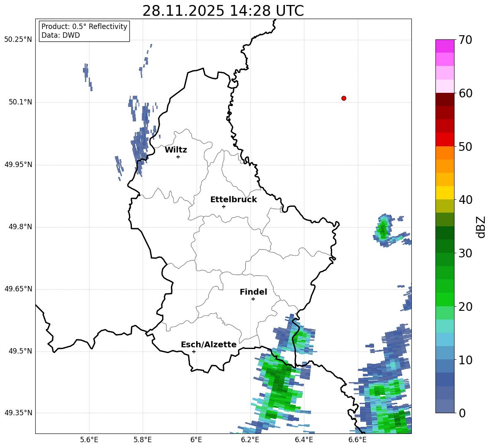Select the Ettelbruck city label
Screen dimensions: 491x448
233,200
